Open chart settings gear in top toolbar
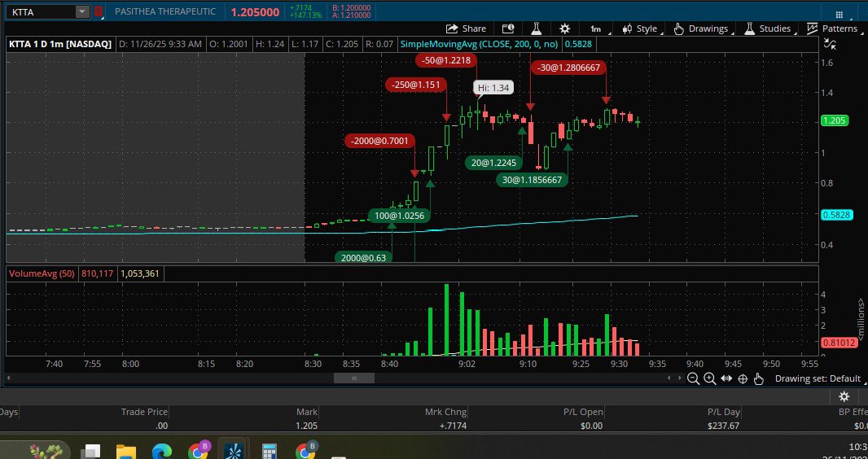 pos(564,28)
